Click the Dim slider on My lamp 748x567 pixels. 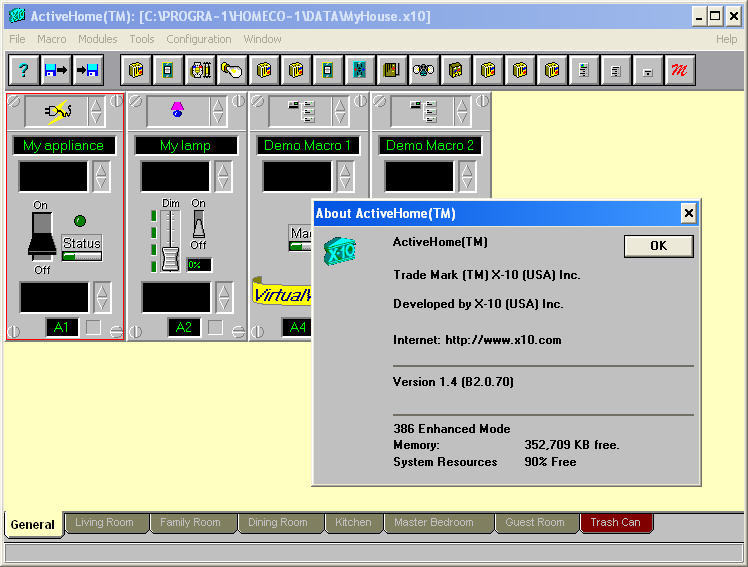[x=169, y=240]
